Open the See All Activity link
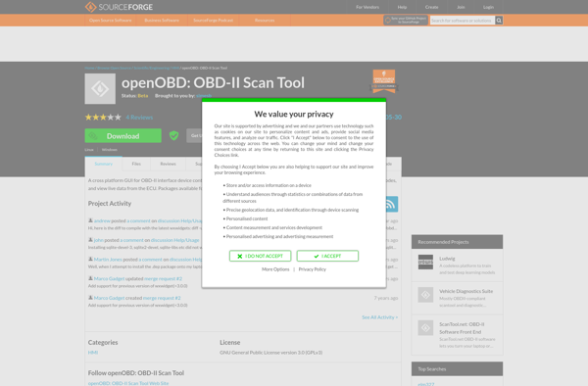This screenshot has height=386, width=588. coord(379,317)
